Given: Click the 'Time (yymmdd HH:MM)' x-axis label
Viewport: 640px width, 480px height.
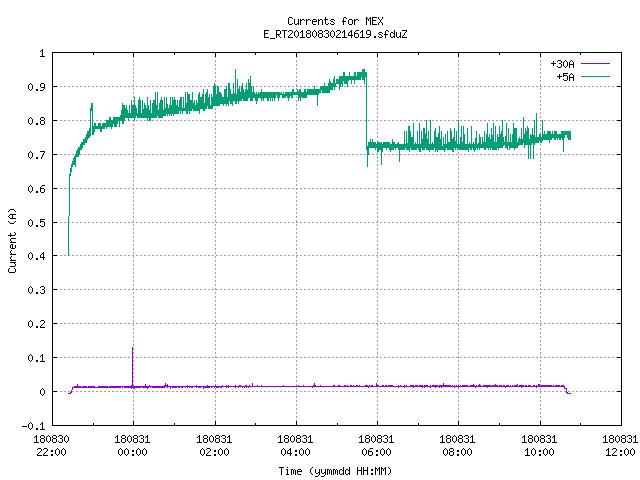Looking at the screenshot, I should coord(335,471).
